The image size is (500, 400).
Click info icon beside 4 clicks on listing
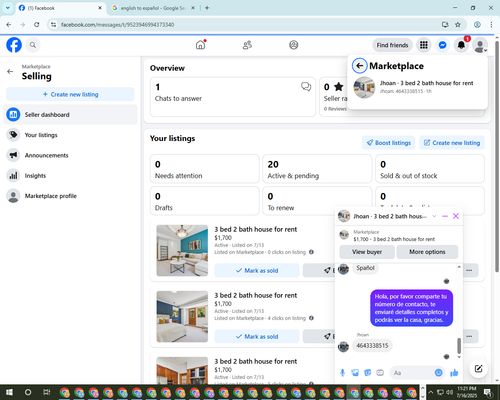coord(311,318)
